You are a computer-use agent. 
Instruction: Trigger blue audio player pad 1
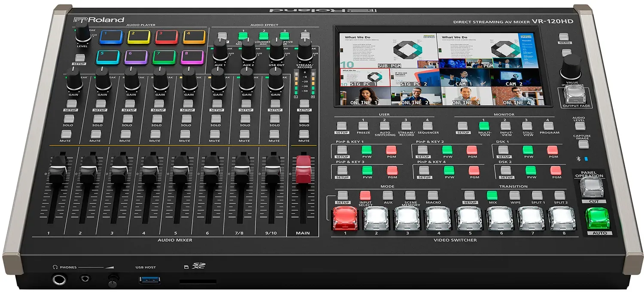click(111, 37)
